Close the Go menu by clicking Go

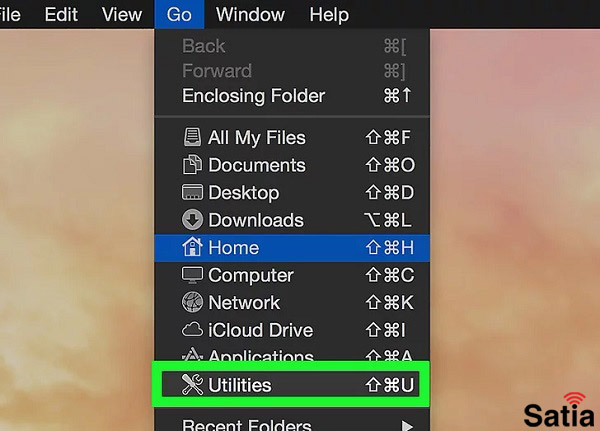tap(179, 15)
